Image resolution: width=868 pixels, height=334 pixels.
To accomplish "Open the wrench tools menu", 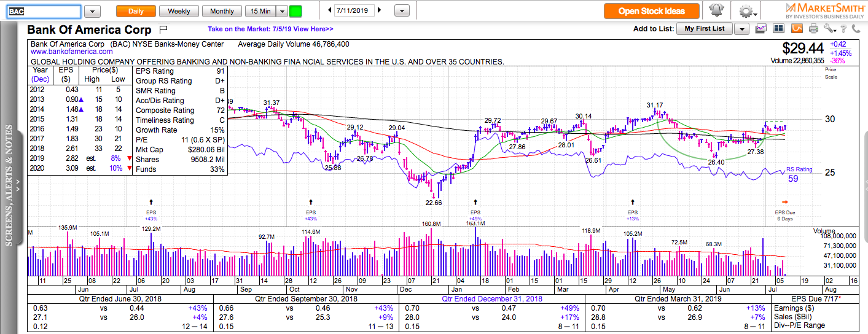I will click(830, 28).
